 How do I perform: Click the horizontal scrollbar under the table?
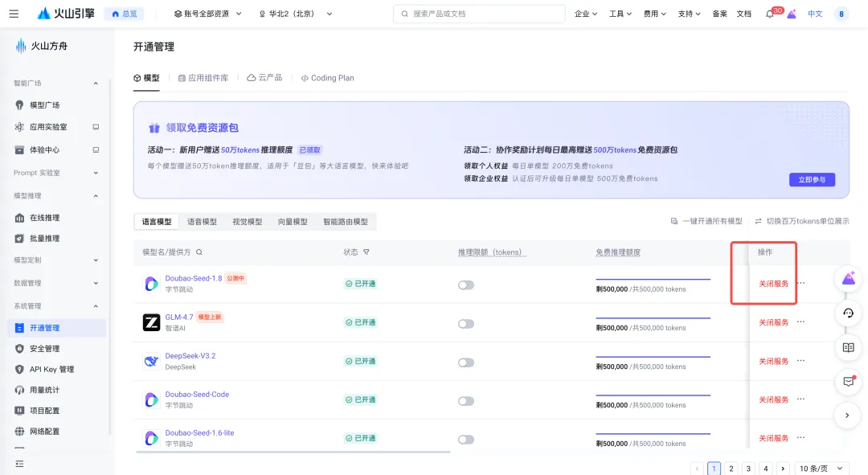point(293,452)
